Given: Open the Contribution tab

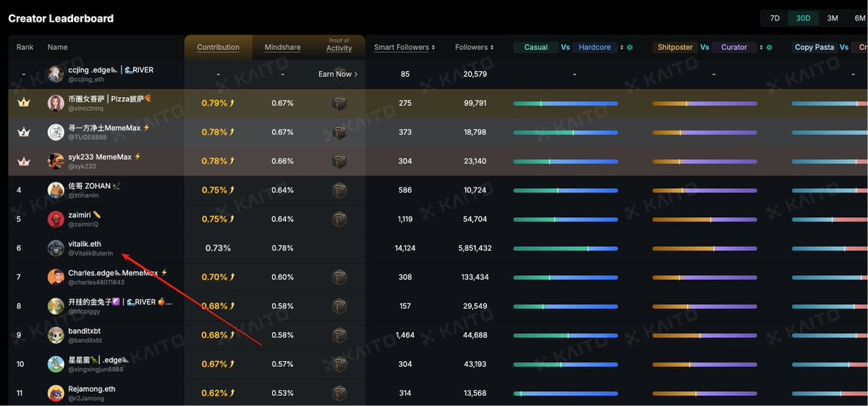Looking at the screenshot, I should tap(218, 47).
